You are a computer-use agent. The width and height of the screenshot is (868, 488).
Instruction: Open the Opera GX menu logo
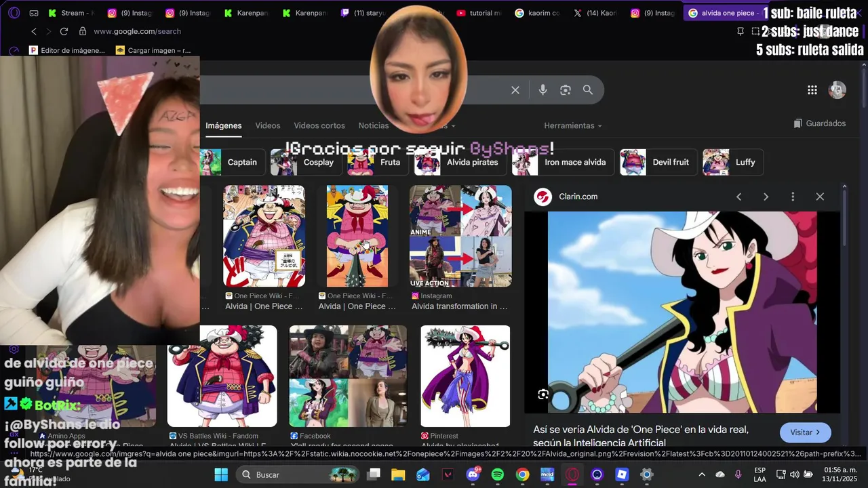[14, 13]
